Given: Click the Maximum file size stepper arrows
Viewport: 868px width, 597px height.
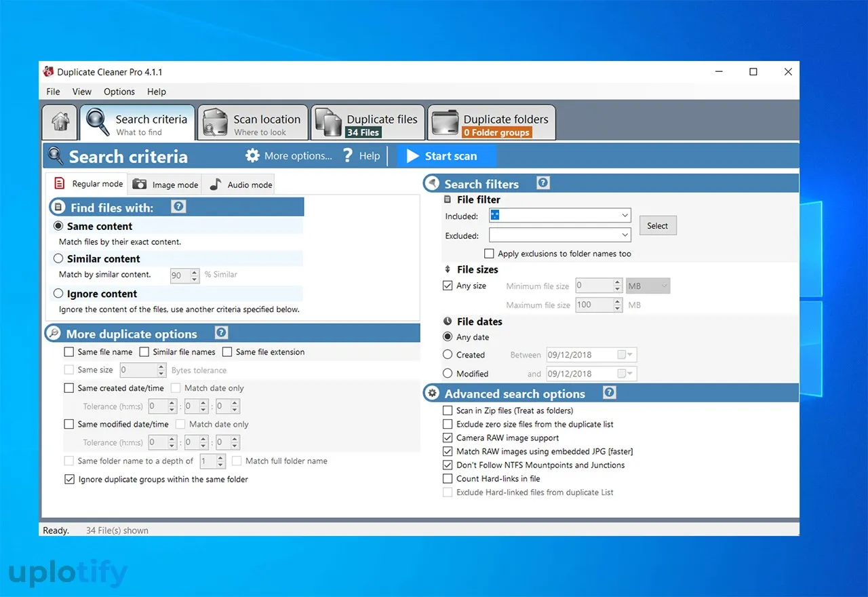Looking at the screenshot, I should click(x=618, y=305).
